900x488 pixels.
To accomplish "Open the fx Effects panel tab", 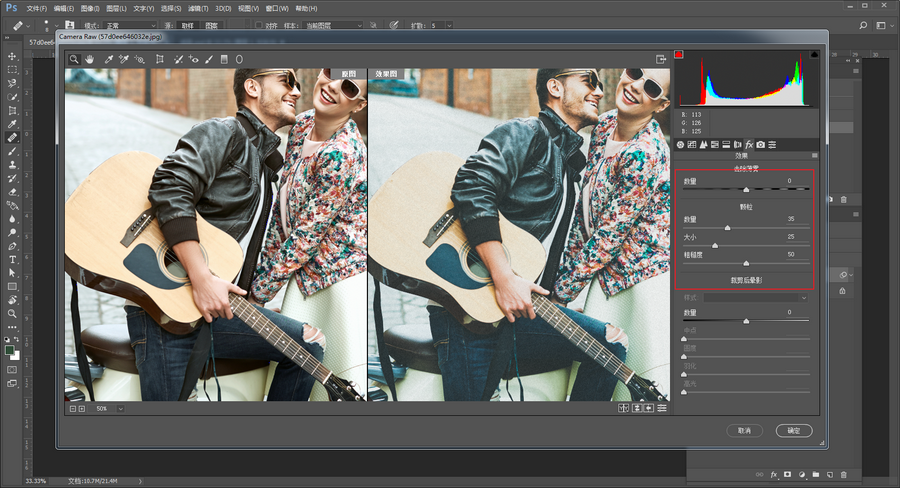I will point(749,145).
